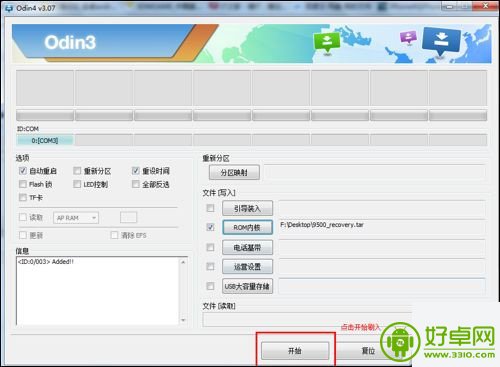Click the 运营设置 file button
This screenshot has height=367, width=500.
(x=247, y=267)
